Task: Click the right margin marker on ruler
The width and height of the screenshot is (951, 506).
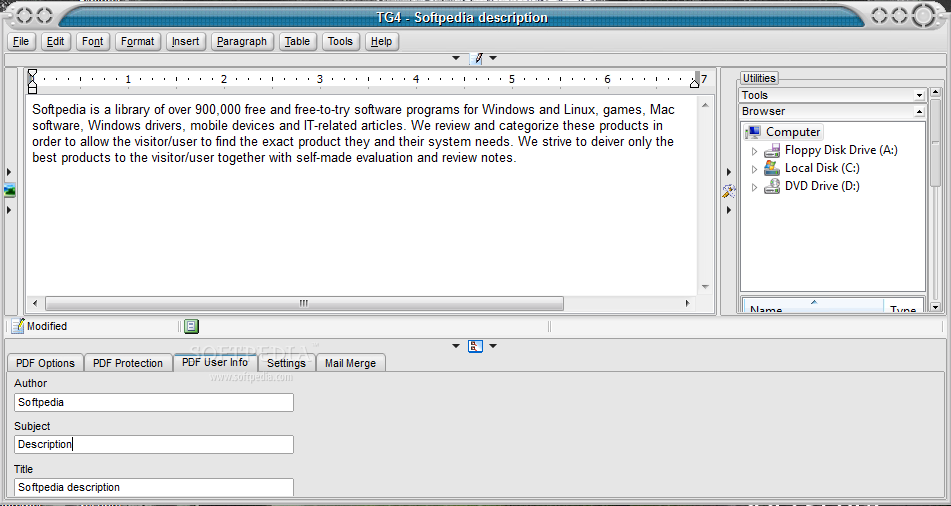Action: [x=694, y=83]
